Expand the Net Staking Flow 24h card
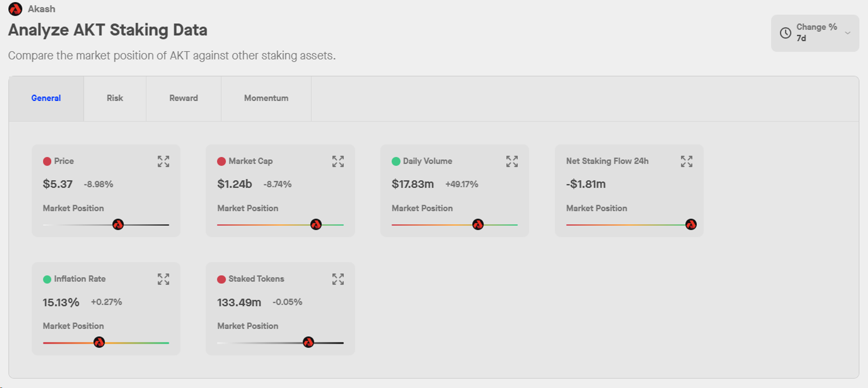Image resolution: width=868 pixels, height=388 pixels. [x=687, y=161]
